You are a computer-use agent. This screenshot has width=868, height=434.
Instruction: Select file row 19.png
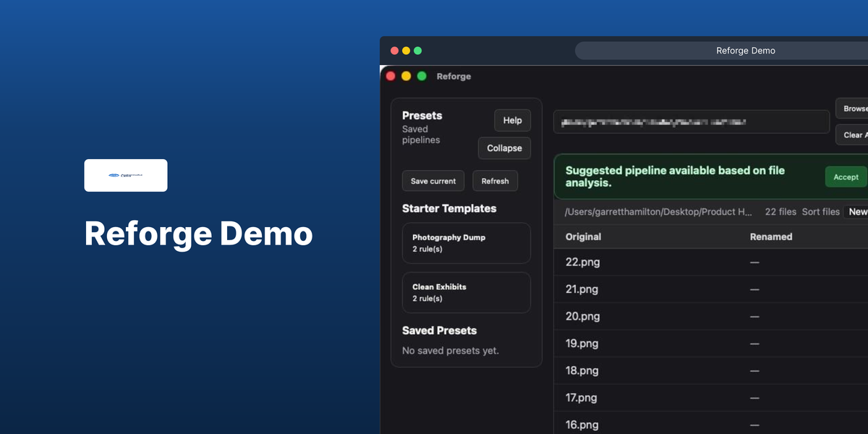(x=711, y=344)
